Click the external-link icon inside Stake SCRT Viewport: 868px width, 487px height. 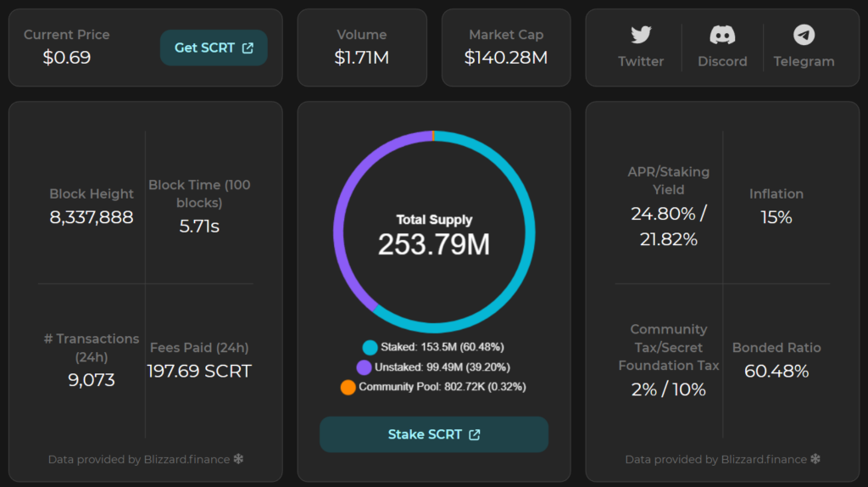(x=475, y=434)
